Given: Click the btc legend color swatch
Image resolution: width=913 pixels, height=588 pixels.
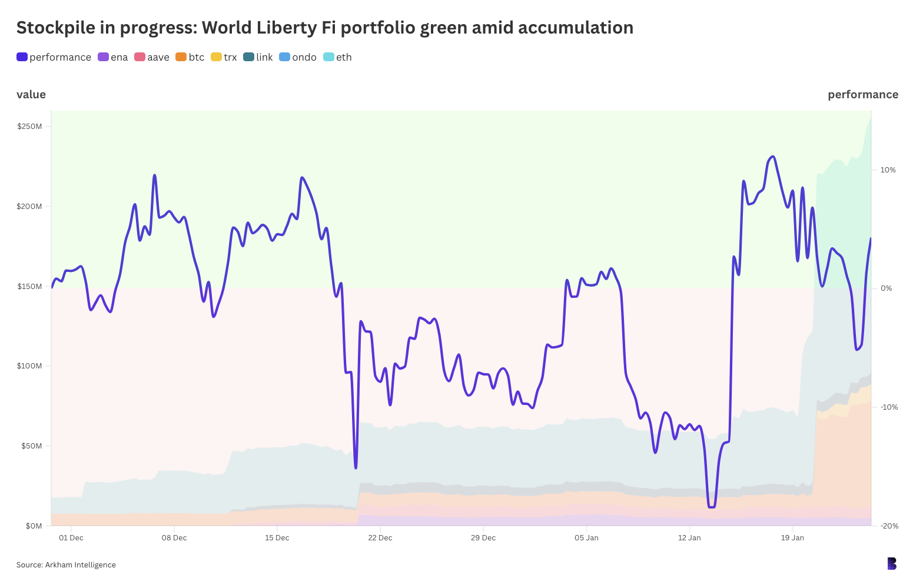Looking at the screenshot, I should [x=181, y=57].
